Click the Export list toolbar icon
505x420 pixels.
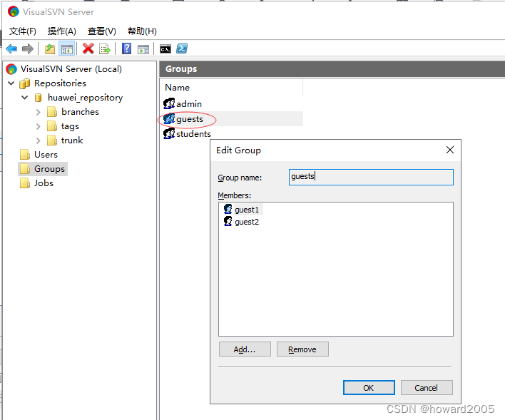(x=105, y=49)
